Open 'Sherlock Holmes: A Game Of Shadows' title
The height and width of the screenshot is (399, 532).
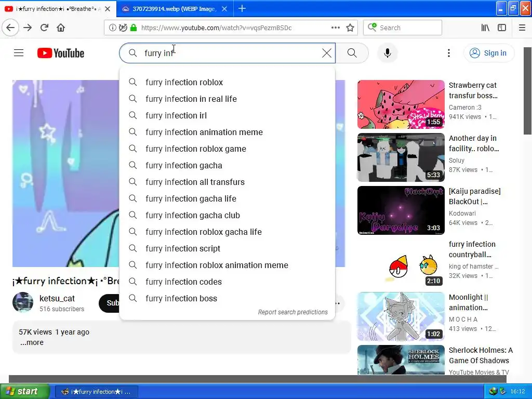481,355
